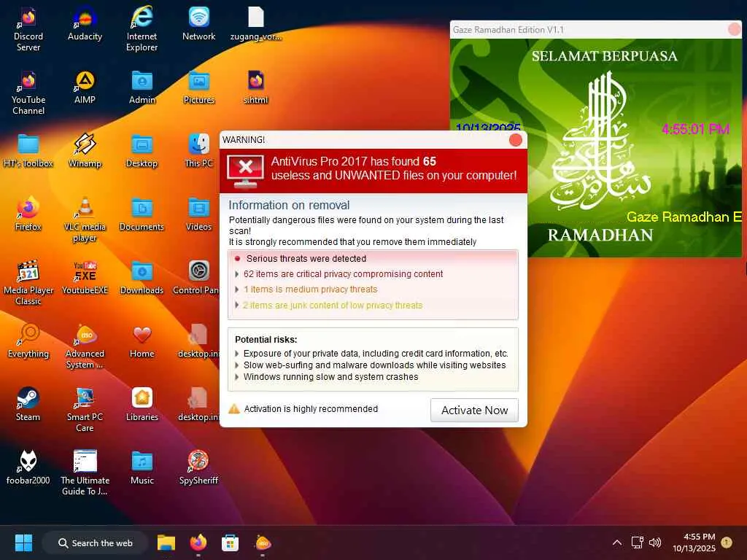Launch foobar2000 from the desktop

pyautogui.click(x=28, y=467)
